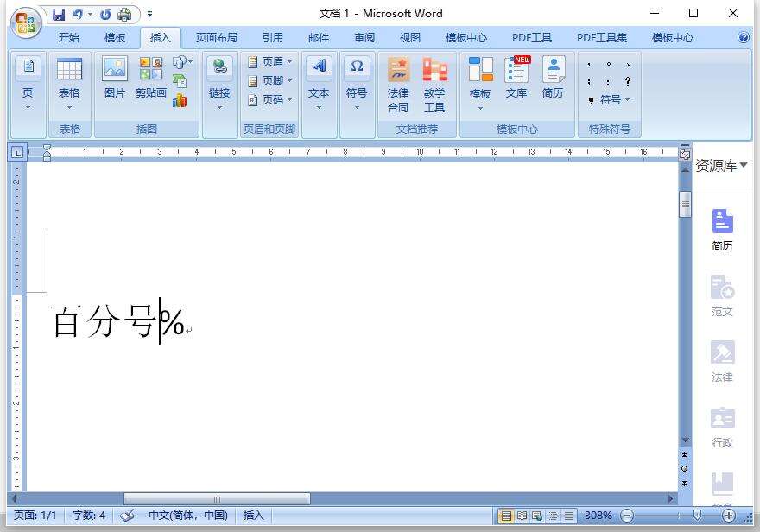Expand the 资源库 dropdown arrow

click(744, 165)
